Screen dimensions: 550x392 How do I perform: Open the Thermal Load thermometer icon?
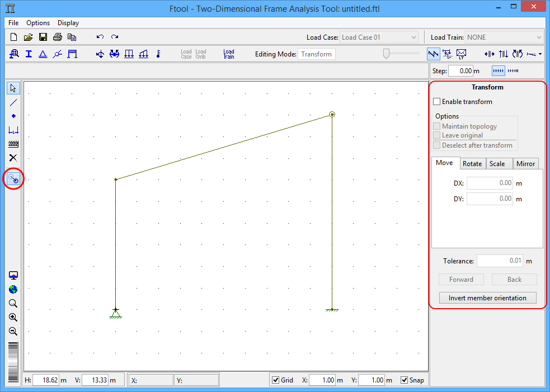(158, 54)
